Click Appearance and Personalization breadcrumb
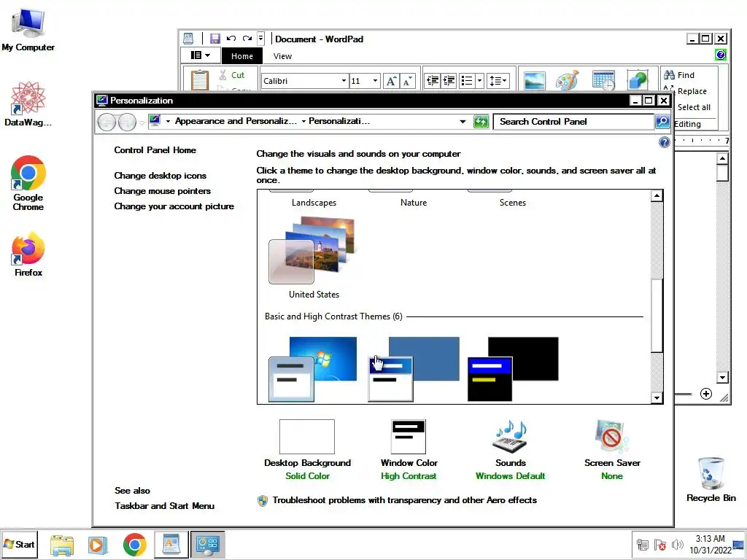This screenshot has height=560, width=747. coord(236,121)
